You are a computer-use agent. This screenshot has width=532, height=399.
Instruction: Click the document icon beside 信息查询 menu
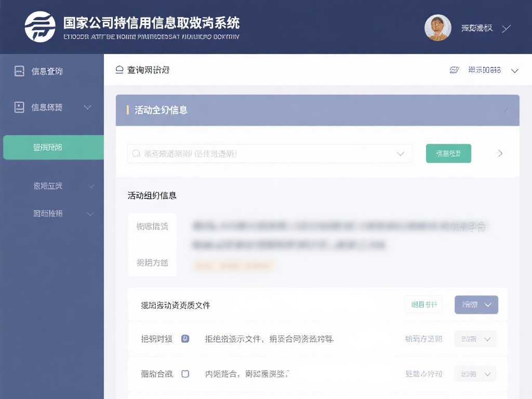click(18, 71)
